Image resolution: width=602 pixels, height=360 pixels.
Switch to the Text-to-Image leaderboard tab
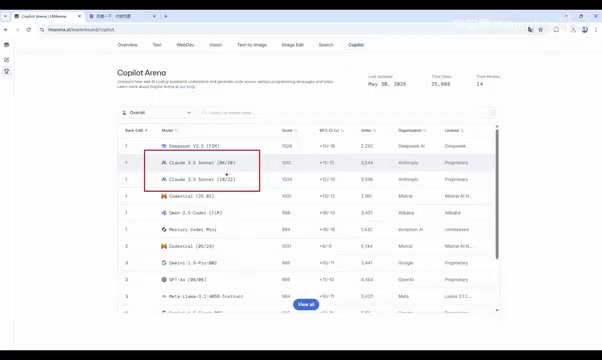click(252, 45)
